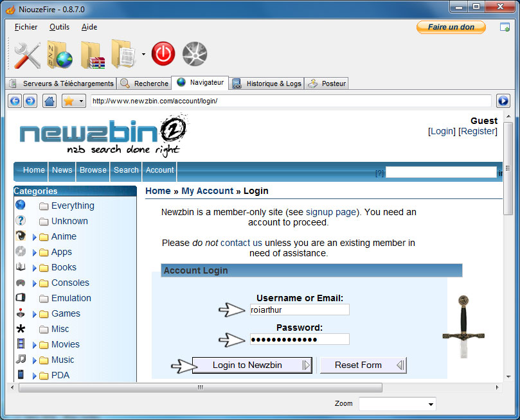Click the globe icon beside Everything
This screenshot has width=520, height=420.
pyautogui.click(x=21, y=205)
